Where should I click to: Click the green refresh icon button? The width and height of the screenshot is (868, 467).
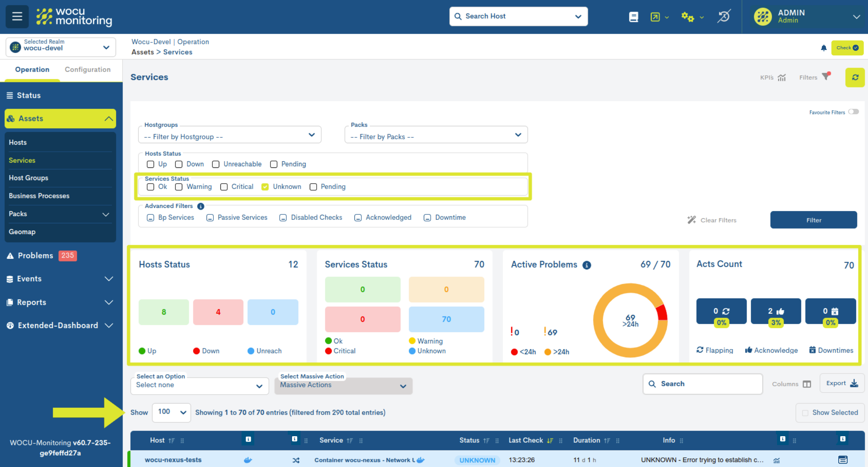(x=855, y=77)
